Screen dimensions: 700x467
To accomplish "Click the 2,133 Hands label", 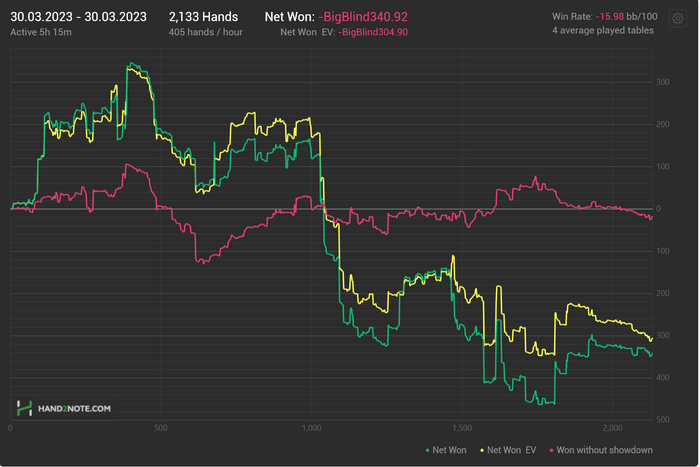I will point(203,17).
